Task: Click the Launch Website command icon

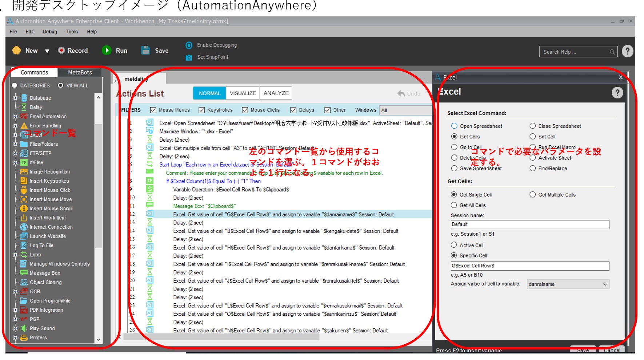Action: point(24,236)
